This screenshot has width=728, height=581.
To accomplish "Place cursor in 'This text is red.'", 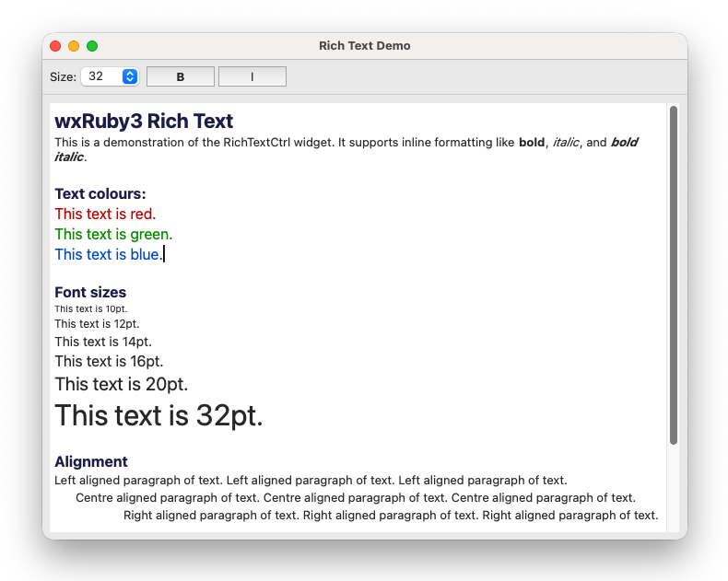I will tap(105, 215).
